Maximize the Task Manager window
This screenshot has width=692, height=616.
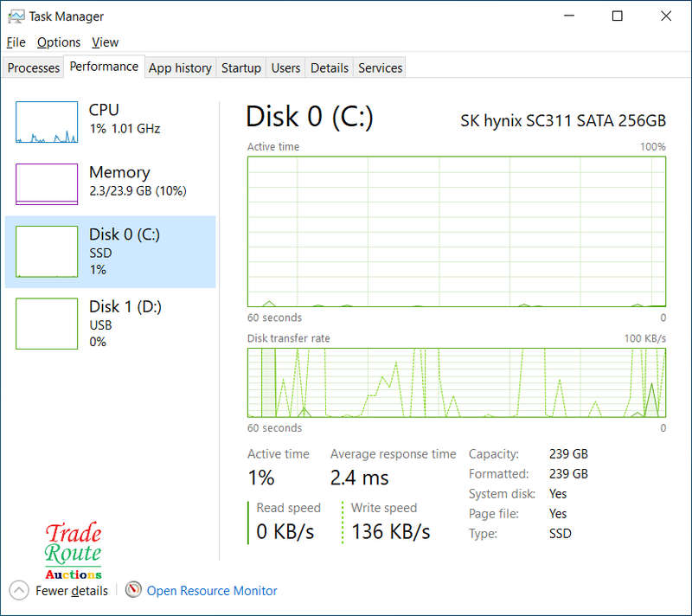pyautogui.click(x=618, y=16)
